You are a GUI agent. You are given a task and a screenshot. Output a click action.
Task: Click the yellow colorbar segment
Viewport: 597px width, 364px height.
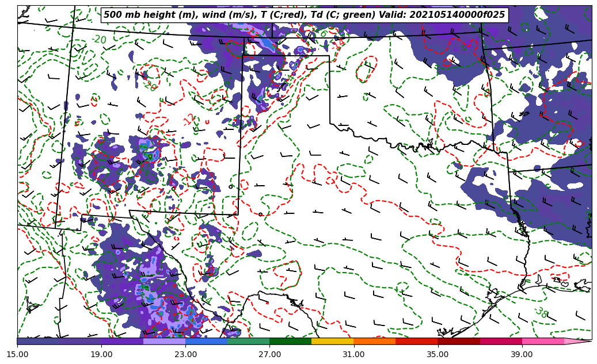click(x=332, y=341)
